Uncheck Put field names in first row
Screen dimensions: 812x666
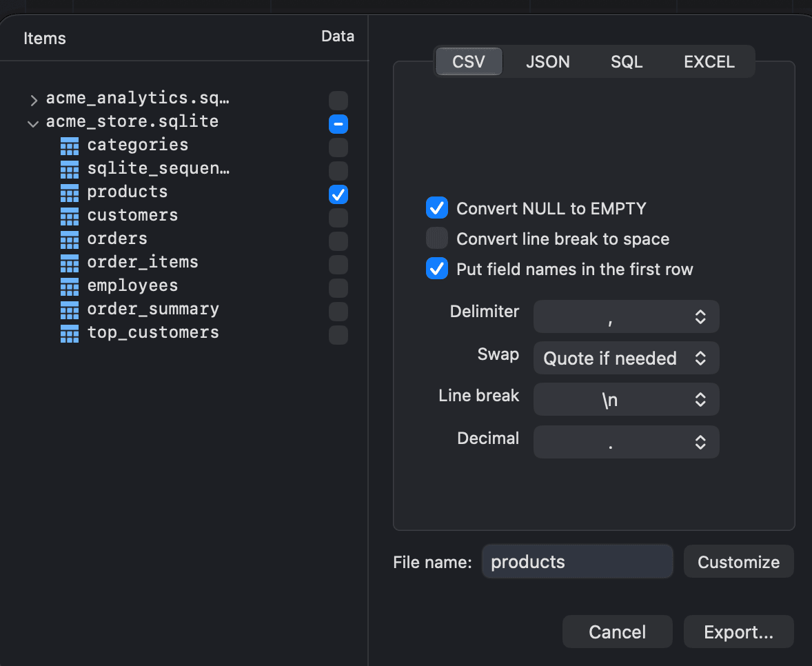point(437,268)
